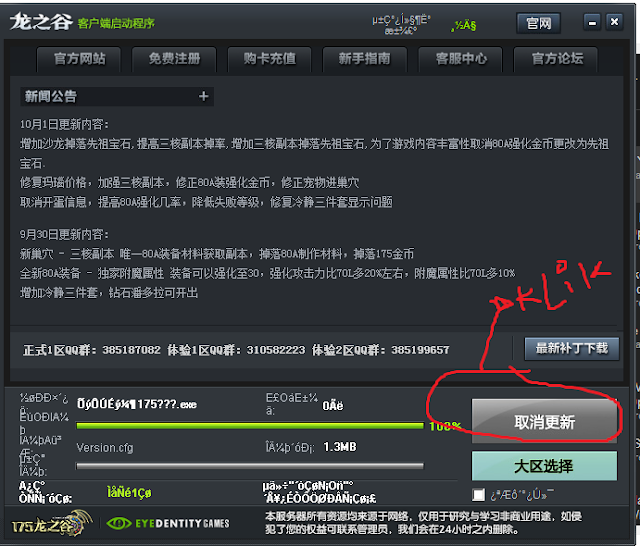Click the 最新补丁下载 button
This screenshot has height=546, width=640.
572,348
